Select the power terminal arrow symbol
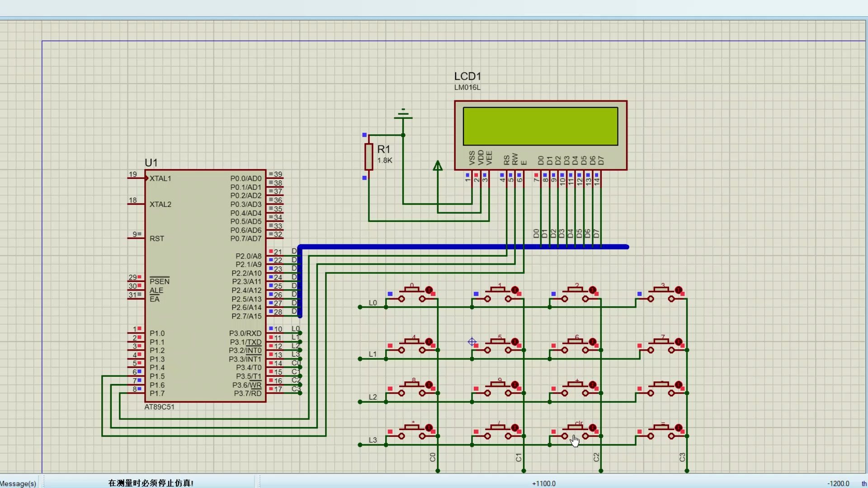Screen dimensions: 868x488 click(438, 166)
